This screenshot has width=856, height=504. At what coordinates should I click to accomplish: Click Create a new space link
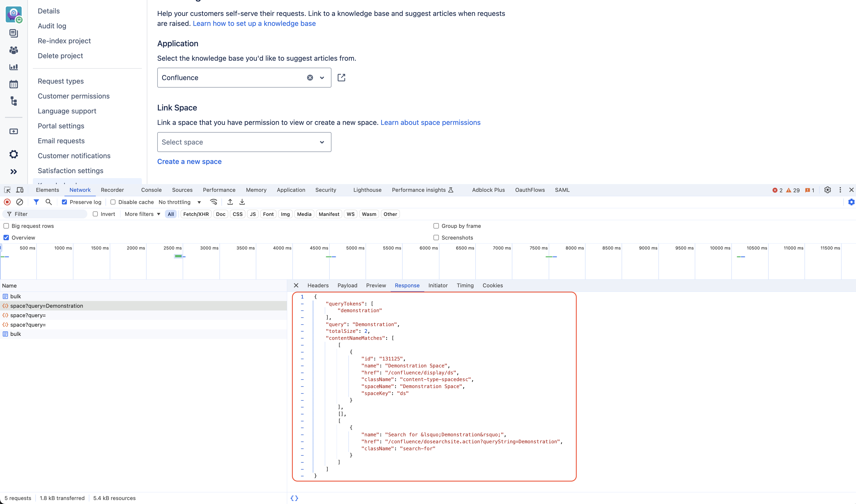[x=189, y=162]
